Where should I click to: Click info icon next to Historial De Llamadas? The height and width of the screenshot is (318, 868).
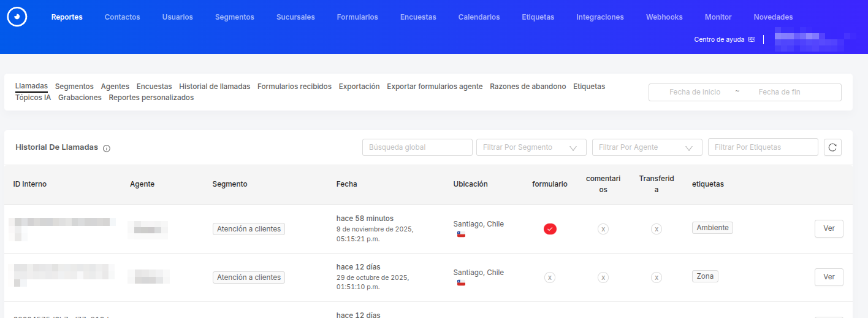point(107,149)
